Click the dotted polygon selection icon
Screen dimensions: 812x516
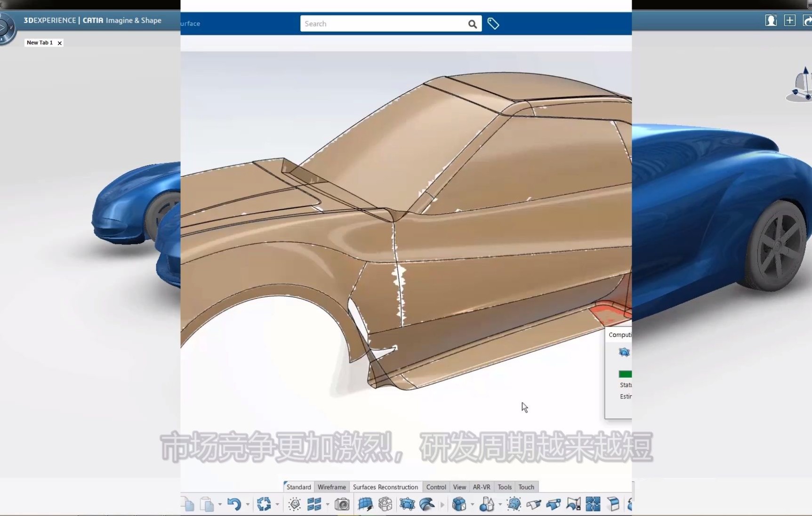(295, 504)
